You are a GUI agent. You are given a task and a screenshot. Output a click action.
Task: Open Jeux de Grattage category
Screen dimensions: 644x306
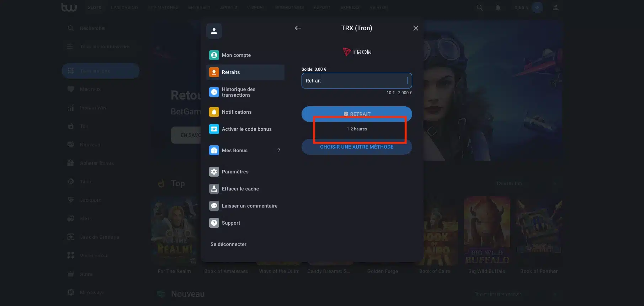click(x=101, y=237)
